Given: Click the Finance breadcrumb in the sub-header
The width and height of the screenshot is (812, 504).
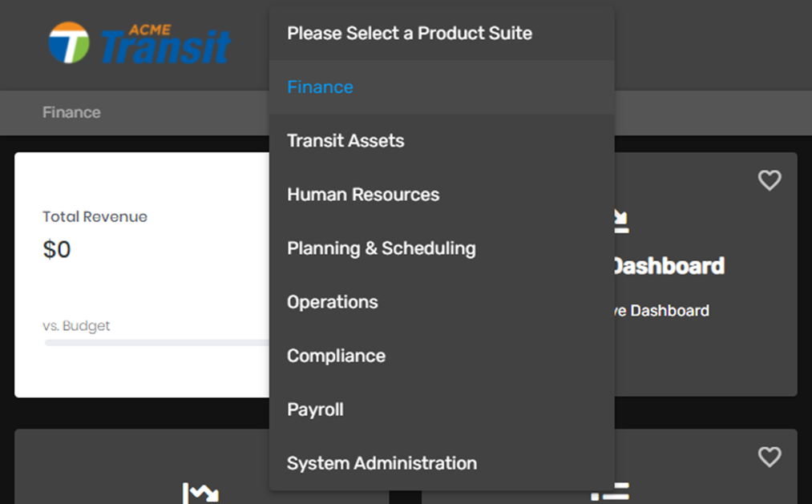Looking at the screenshot, I should 71,113.
